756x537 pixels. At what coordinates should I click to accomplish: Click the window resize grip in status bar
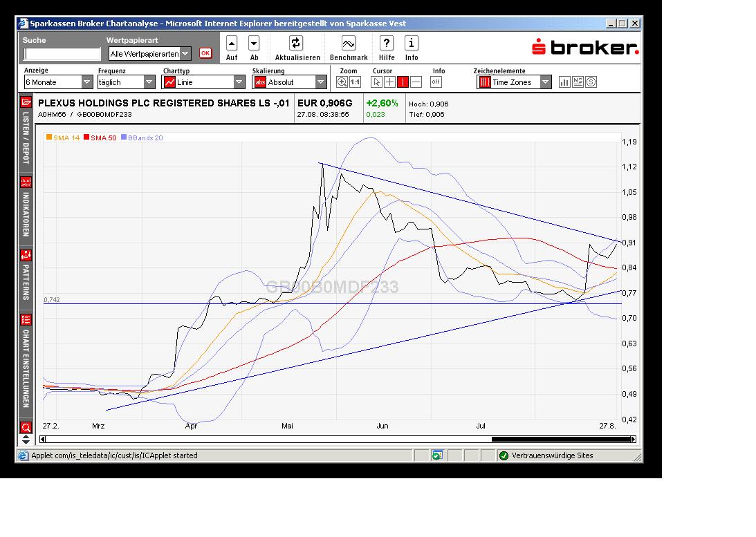638,457
